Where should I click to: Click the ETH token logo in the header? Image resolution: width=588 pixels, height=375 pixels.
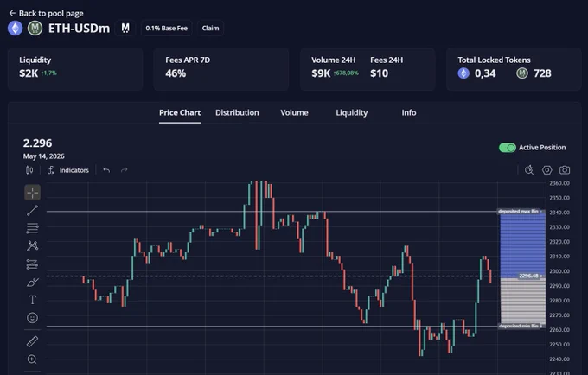16,29
